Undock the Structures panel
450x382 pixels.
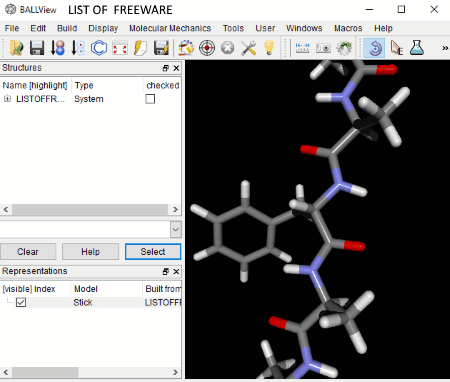click(165, 68)
